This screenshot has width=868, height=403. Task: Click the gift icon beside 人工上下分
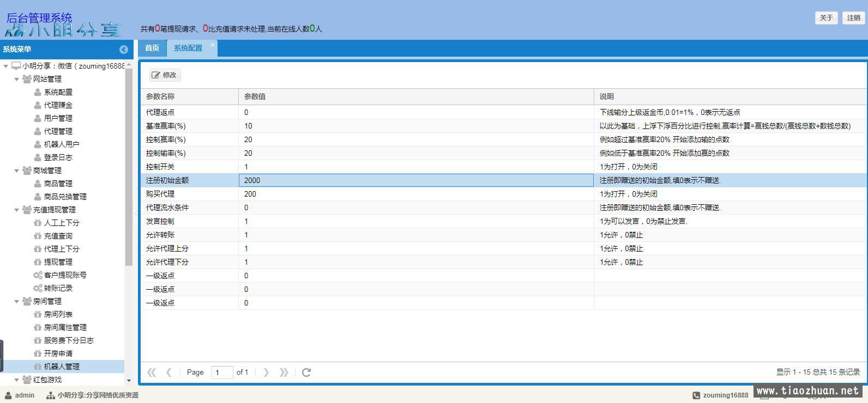click(38, 223)
